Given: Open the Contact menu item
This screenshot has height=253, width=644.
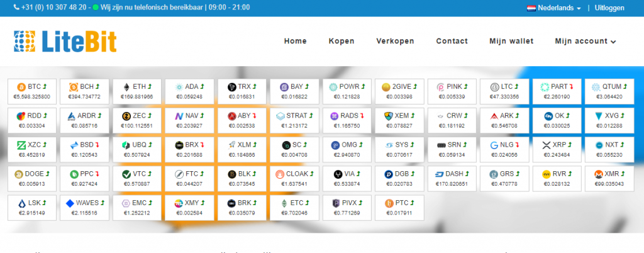Looking at the screenshot, I should tap(452, 41).
